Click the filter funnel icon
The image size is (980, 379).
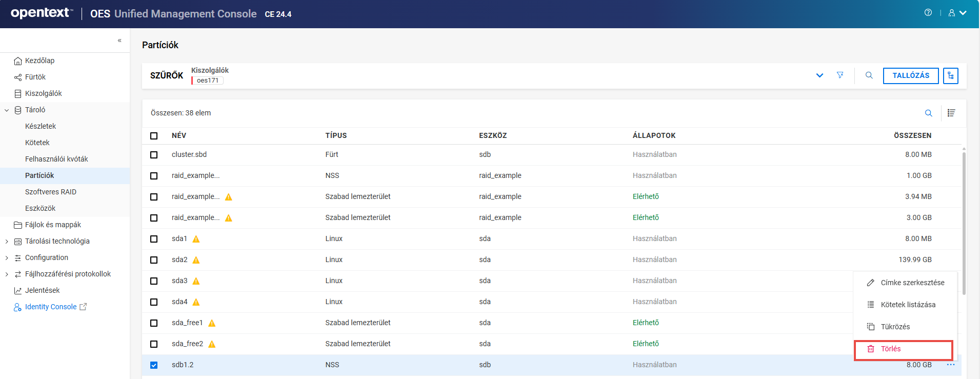(840, 75)
